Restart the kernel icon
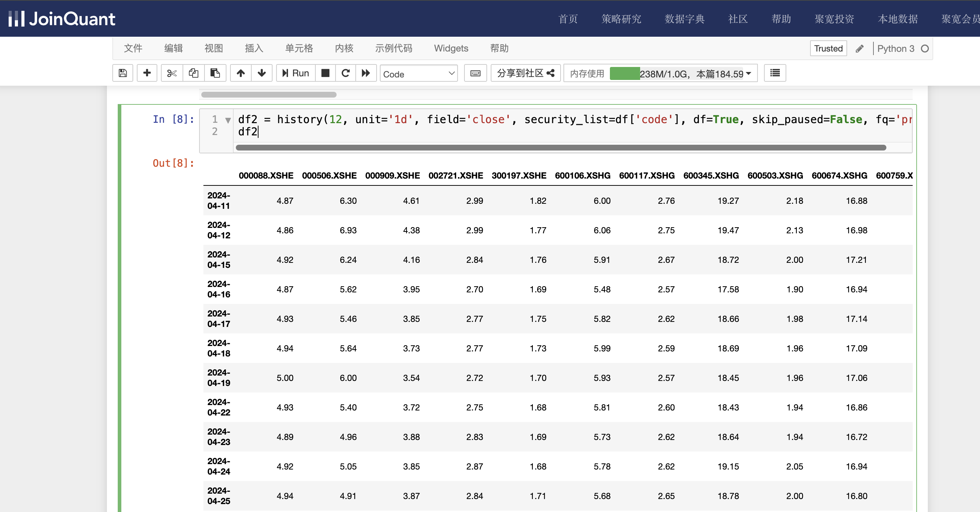980x512 pixels. (x=345, y=73)
